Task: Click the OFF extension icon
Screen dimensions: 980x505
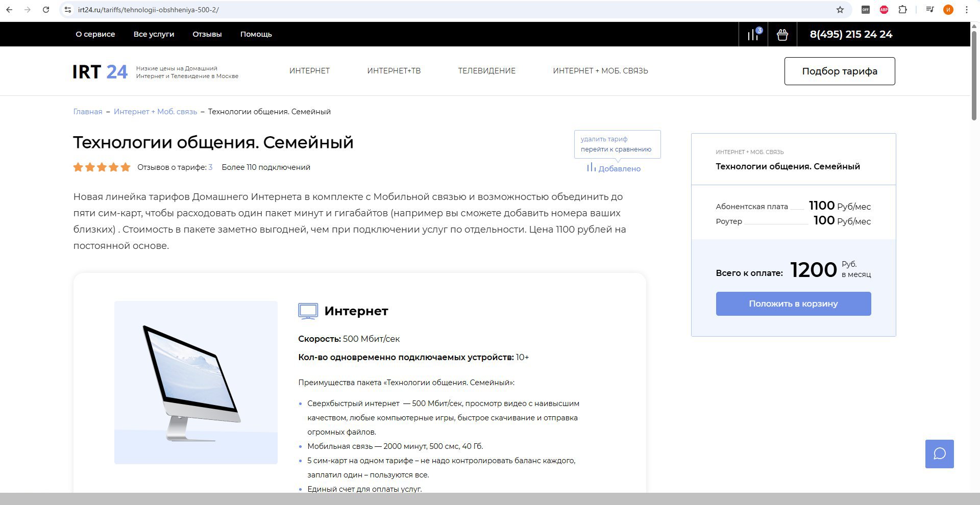Action: click(x=866, y=10)
